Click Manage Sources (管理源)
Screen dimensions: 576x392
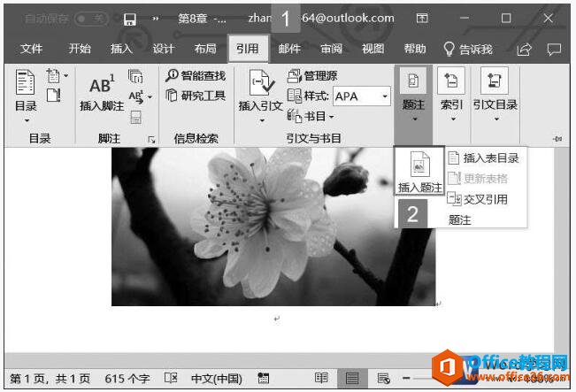pyautogui.click(x=312, y=76)
